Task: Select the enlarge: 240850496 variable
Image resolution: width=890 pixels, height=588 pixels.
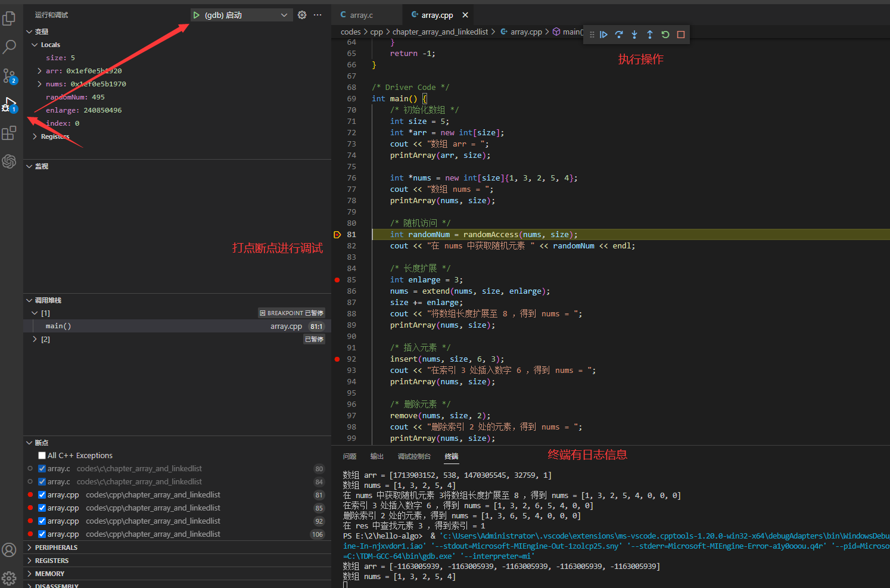Action: coord(177,110)
